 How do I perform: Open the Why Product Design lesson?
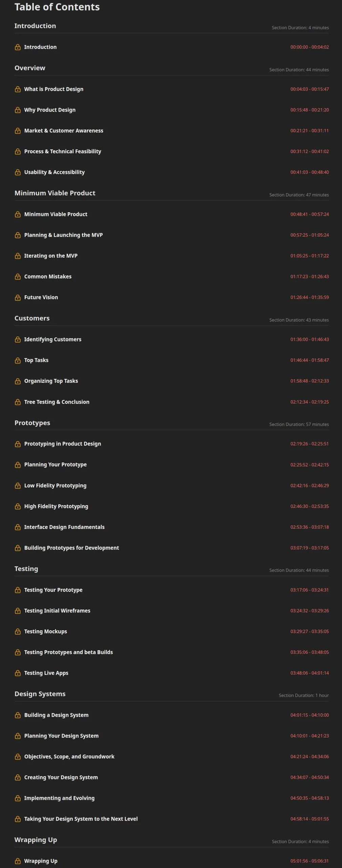click(x=50, y=110)
